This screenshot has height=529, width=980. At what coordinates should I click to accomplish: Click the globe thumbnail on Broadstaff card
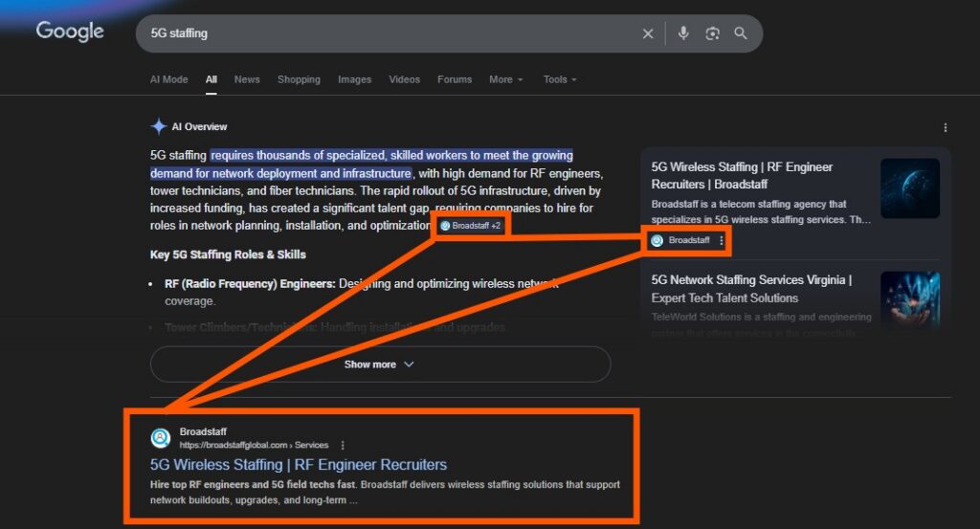(x=910, y=188)
